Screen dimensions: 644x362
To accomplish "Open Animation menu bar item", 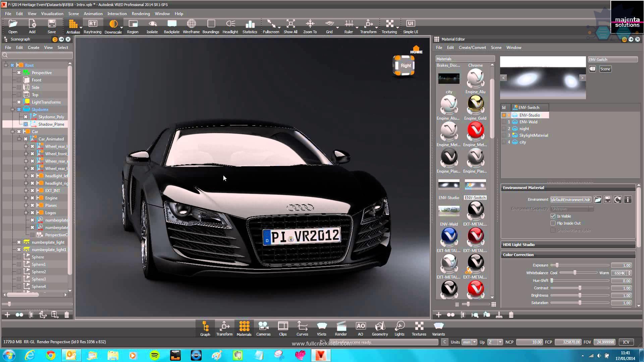I will click(93, 13).
